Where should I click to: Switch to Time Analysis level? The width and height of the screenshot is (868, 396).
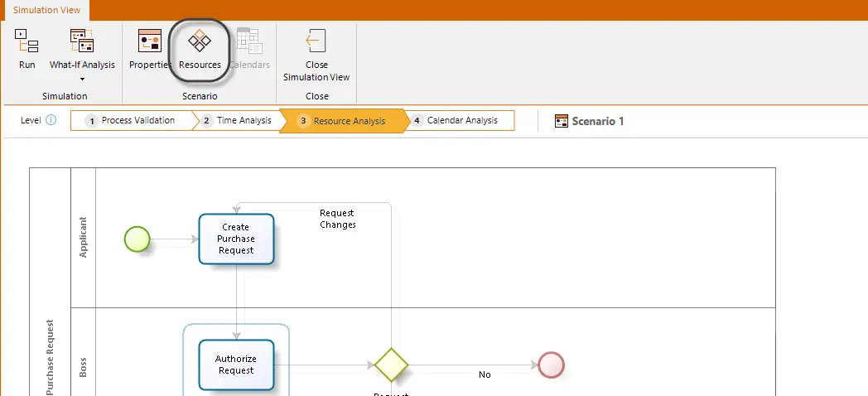click(238, 120)
